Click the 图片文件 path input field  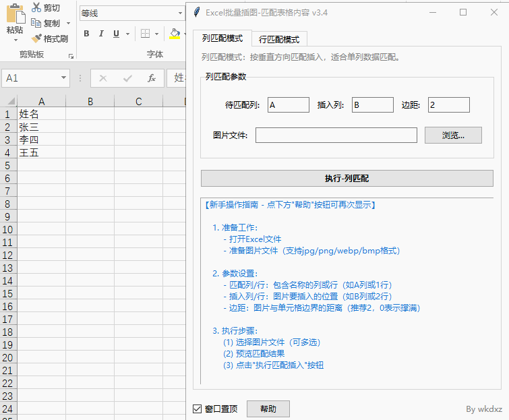(x=336, y=135)
